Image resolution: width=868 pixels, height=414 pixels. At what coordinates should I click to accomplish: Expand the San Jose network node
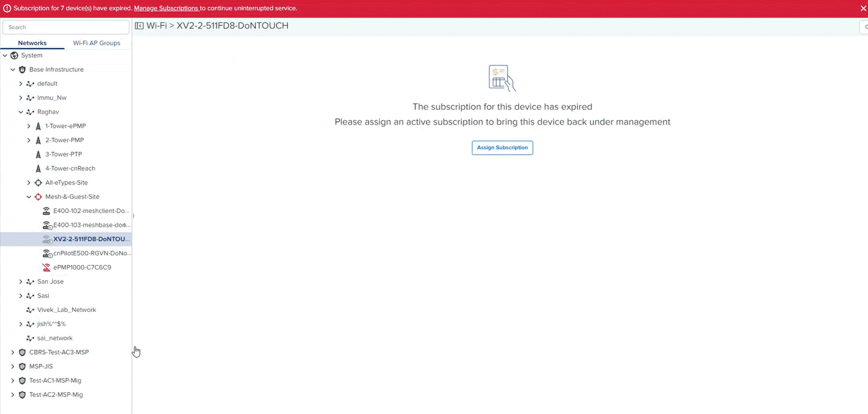tap(21, 282)
